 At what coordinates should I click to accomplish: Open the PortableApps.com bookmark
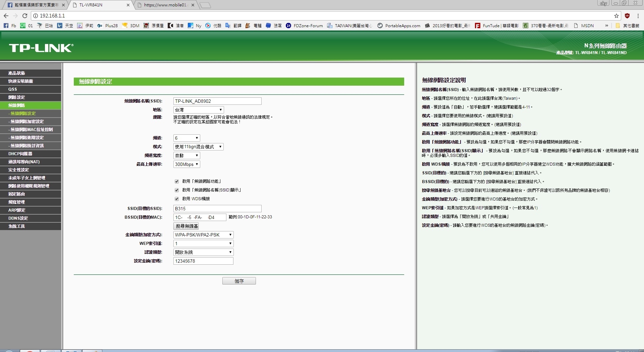399,26
